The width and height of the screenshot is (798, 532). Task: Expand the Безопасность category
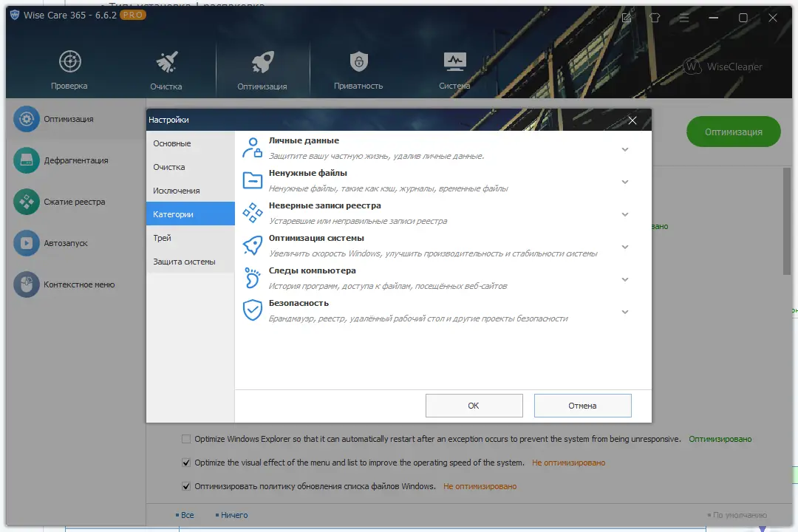[624, 311]
